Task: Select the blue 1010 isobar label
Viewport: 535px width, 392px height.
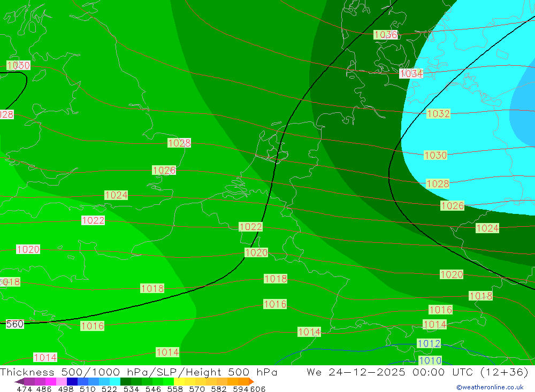Action: click(430, 360)
